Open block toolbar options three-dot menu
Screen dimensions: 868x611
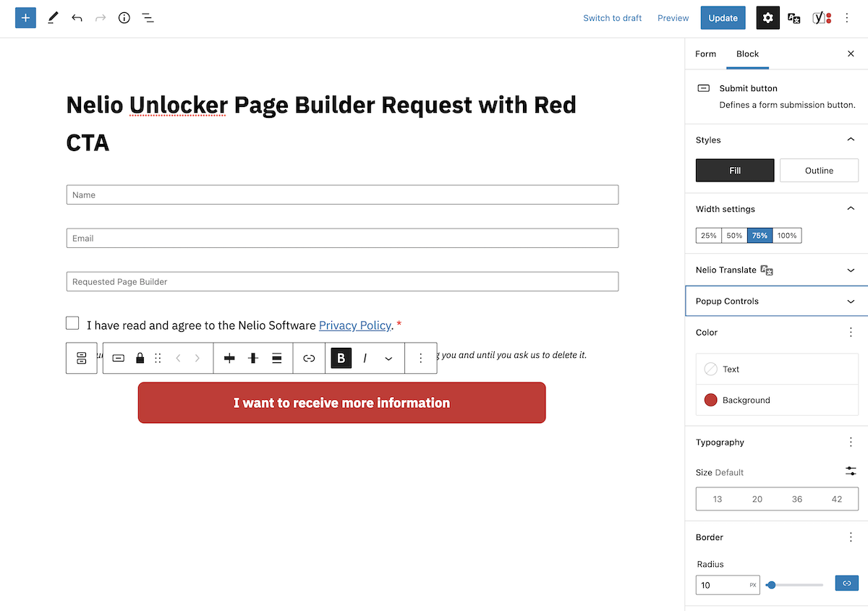pyautogui.click(x=421, y=358)
